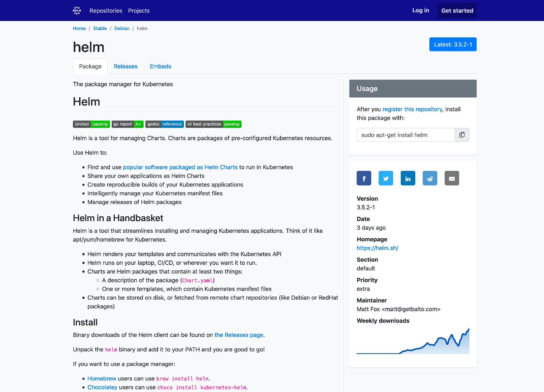This screenshot has width=544, height=392.
Task: Open the Chocolatey link
Action: tap(102, 387)
